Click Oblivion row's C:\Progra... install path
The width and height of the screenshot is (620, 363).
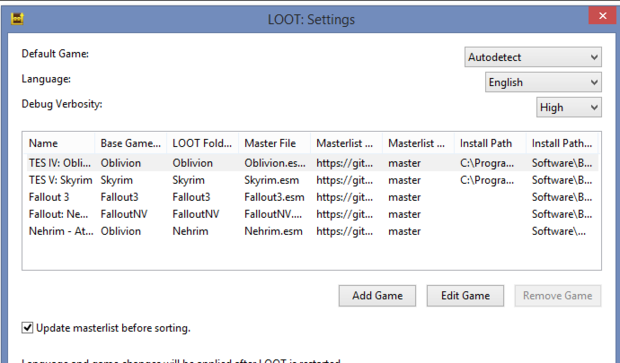[x=487, y=163]
